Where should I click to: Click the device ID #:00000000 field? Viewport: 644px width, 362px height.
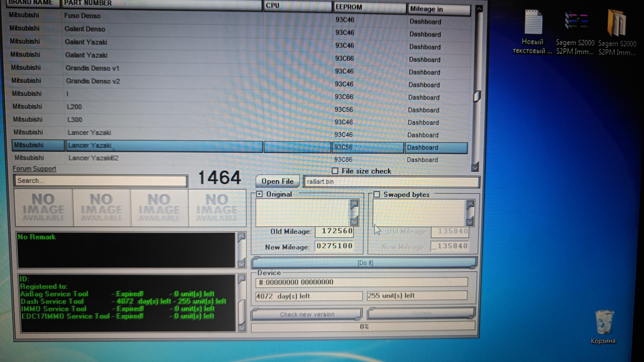pyautogui.click(x=362, y=282)
